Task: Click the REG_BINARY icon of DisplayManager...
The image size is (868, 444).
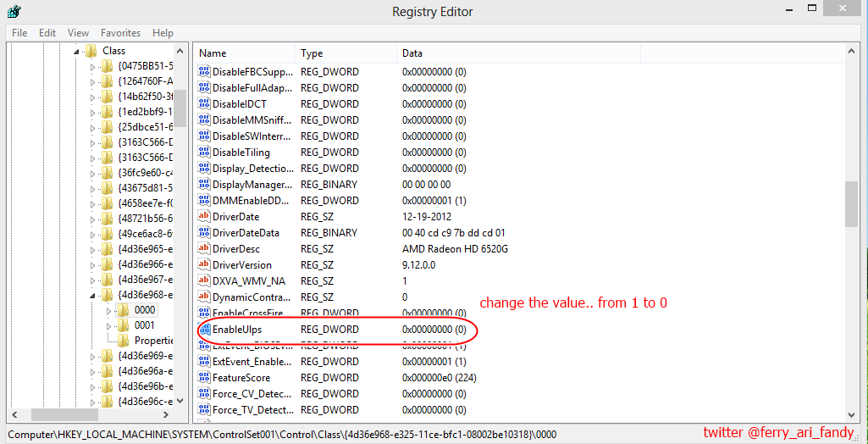Action: [204, 185]
